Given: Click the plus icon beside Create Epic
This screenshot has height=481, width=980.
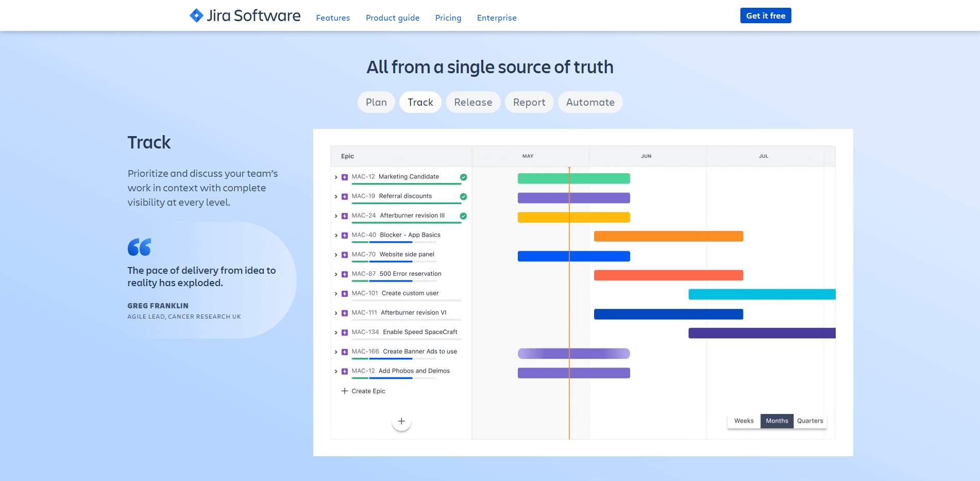Looking at the screenshot, I should tap(345, 391).
